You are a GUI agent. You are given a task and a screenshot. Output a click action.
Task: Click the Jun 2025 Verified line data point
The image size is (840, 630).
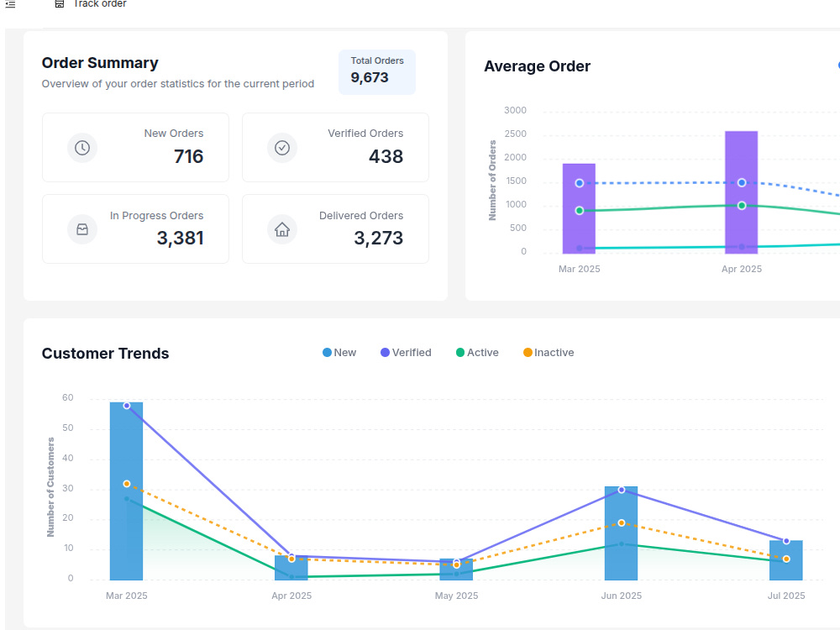[622, 490]
